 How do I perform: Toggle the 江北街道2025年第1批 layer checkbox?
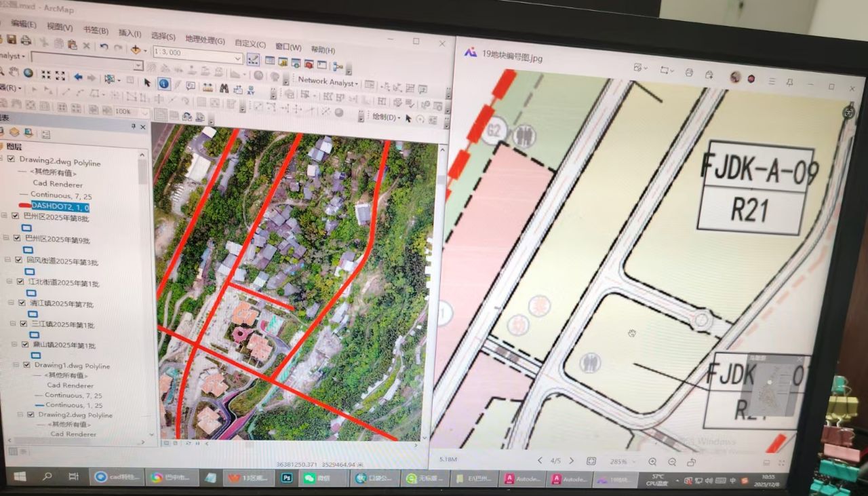pyautogui.click(x=20, y=282)
